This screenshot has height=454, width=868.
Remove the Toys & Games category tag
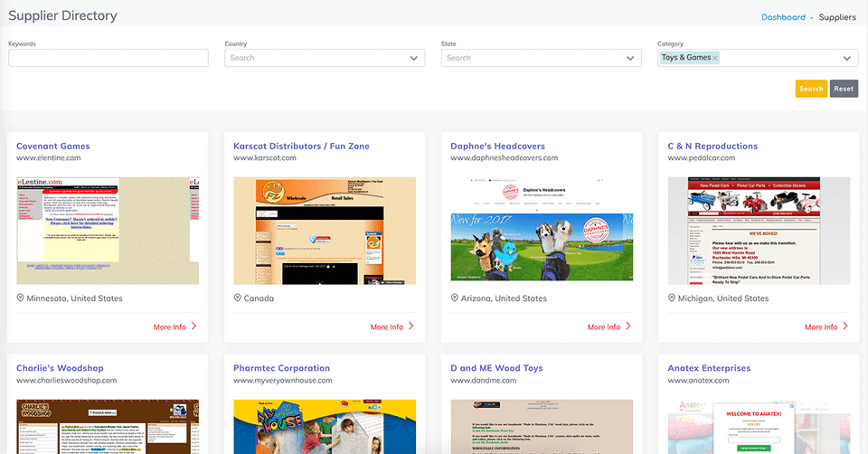[715, 58]
